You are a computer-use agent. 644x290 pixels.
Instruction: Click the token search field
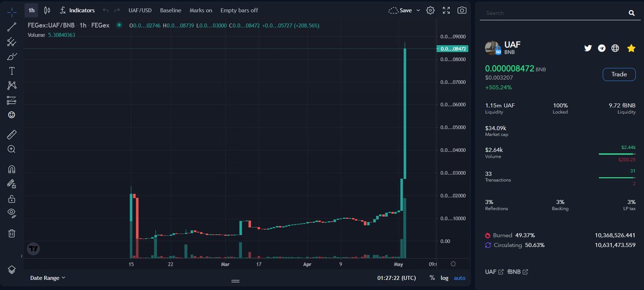553,13
